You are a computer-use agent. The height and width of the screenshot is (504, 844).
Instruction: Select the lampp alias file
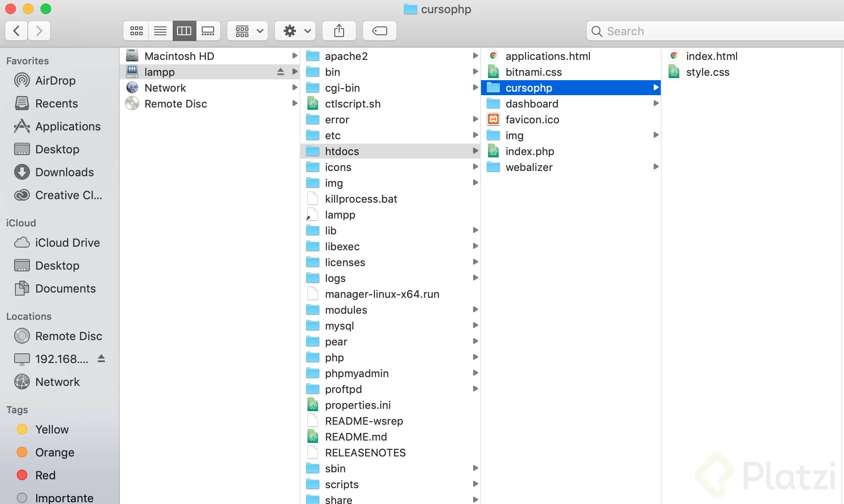click(x=390, y=215)
